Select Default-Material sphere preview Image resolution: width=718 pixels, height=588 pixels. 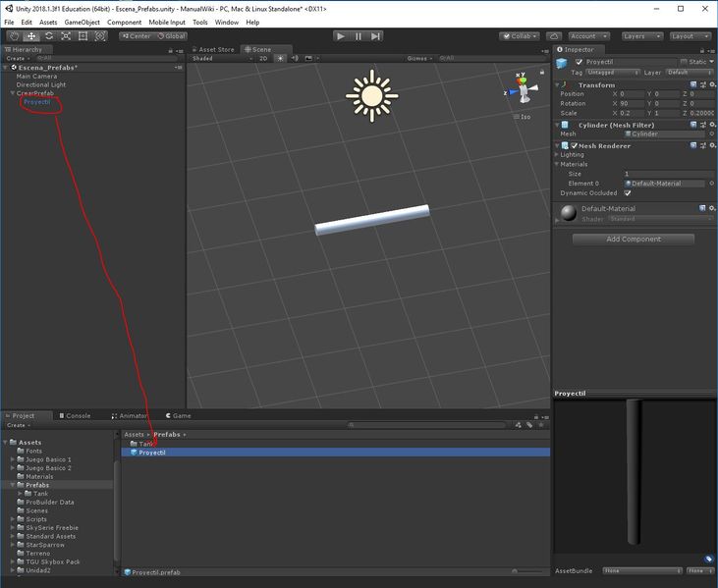point(569,213)
